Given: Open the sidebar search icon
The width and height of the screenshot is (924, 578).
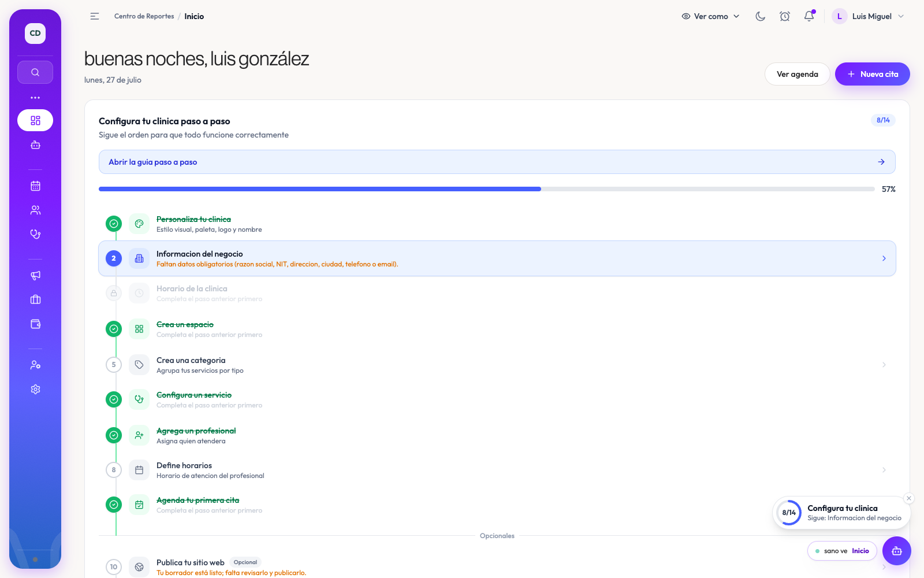Looking at the screenshot, I should coord(35,72).
